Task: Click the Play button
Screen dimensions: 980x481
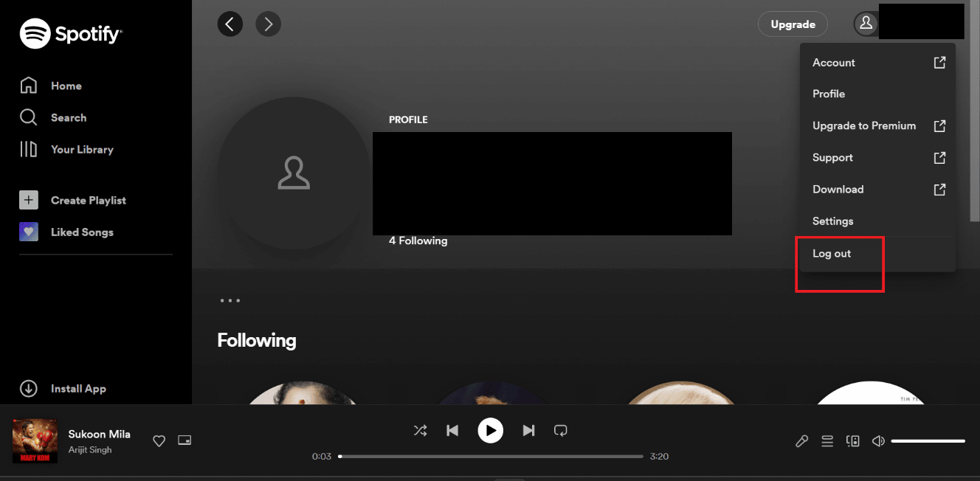Action: (x=490, y=430)
